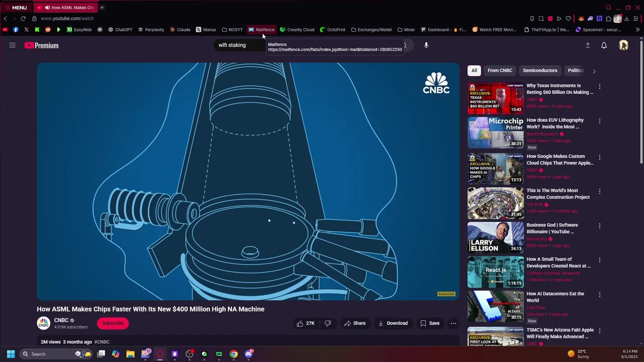Open OctoPrint bookmark

click(333, 30)
